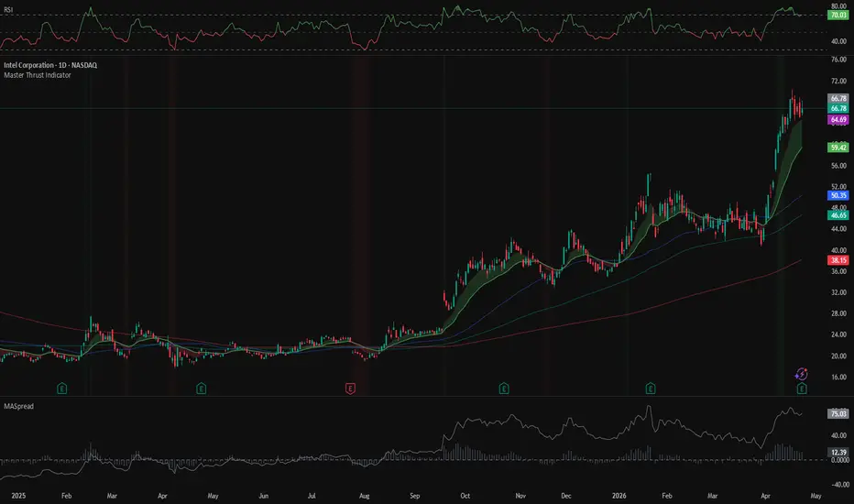Click the gray 66.78 price label
Screen dimensions: 854x504
pyautogui.click(x=838, y=99)
